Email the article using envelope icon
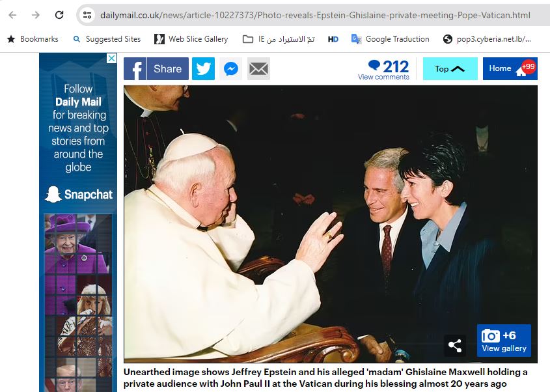Screen dimensions: 550x392 pos(258,68)
